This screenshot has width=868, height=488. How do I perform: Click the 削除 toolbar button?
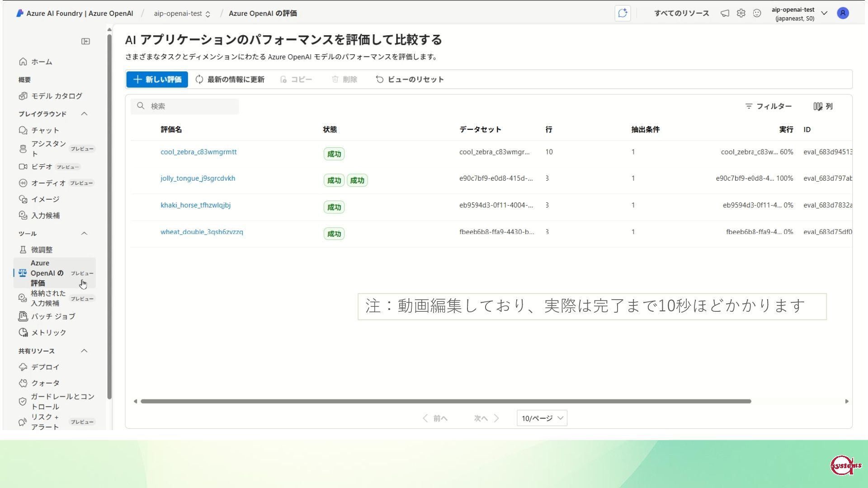tap(344, 80)
